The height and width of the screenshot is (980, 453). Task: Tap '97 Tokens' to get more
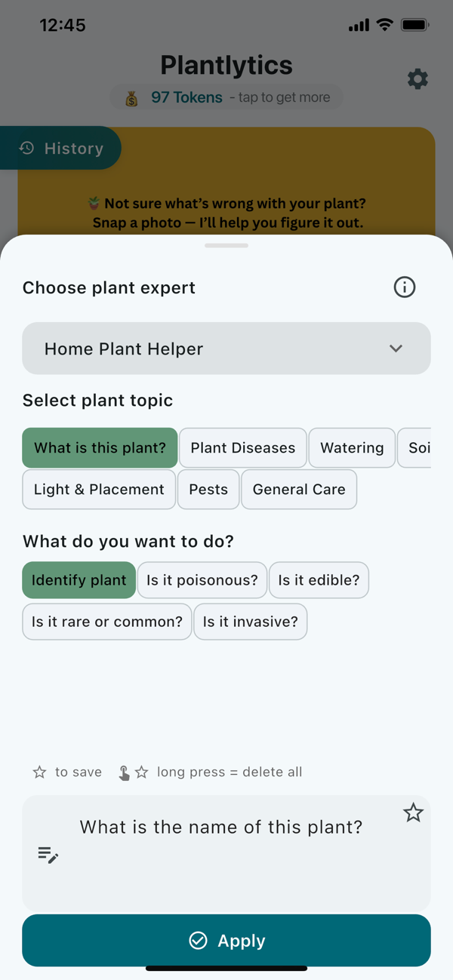click(186, 97)
